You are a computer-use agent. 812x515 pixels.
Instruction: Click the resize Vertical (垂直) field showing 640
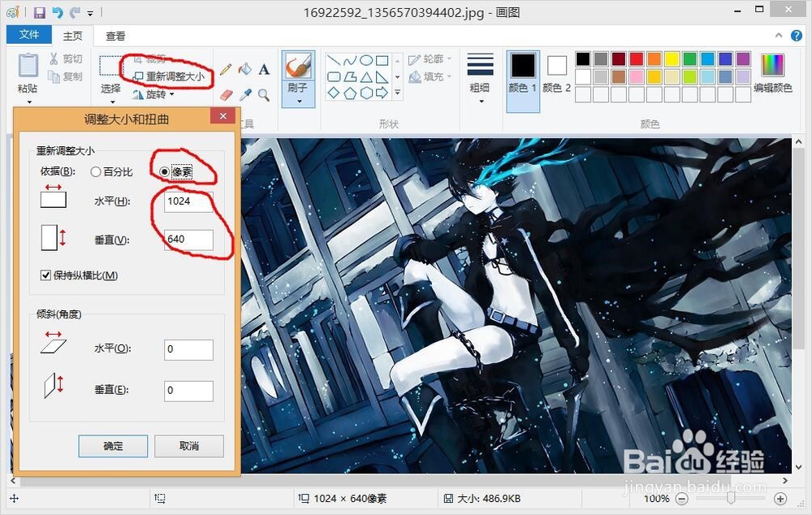pos(188,240)
